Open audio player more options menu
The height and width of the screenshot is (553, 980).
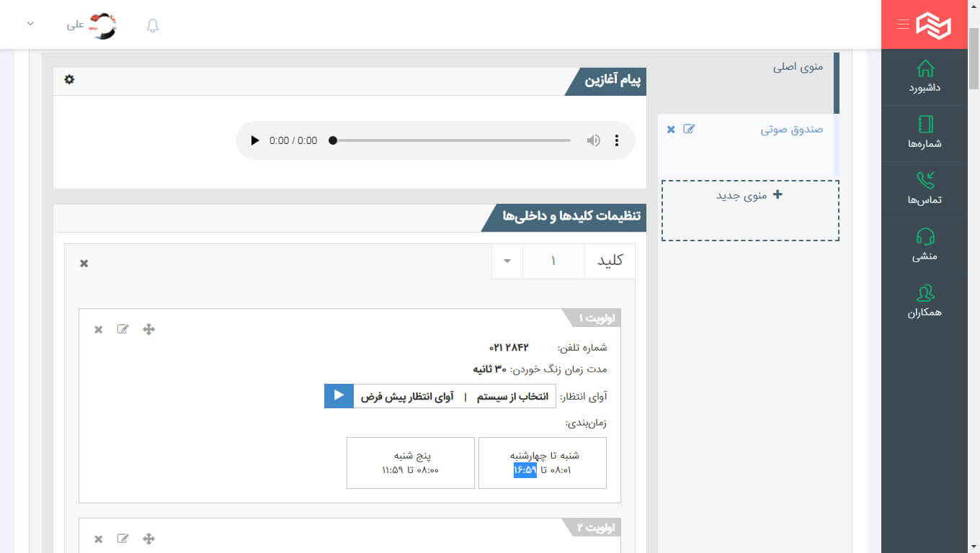(x=617, y=140)
